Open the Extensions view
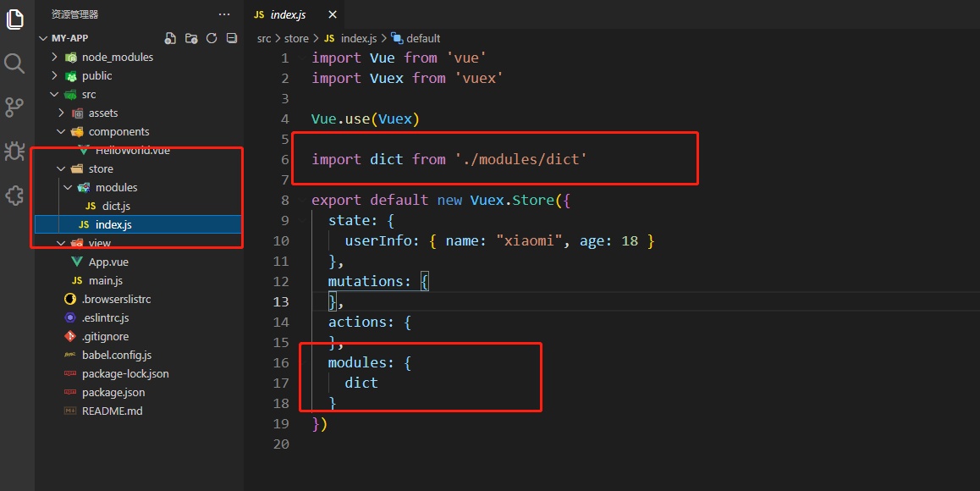Image resolution: width=980 pixels, height=491 pixels. tap(14, 195)
